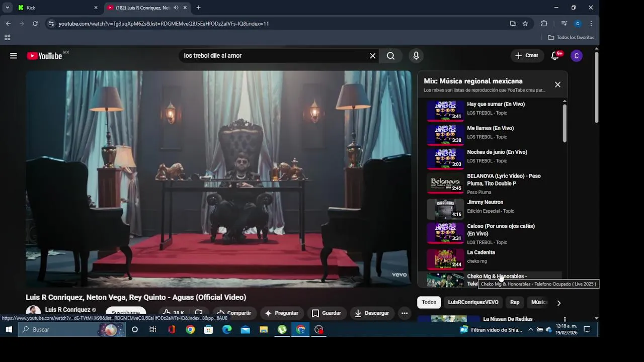The width and height of the screenshot is (644, 362).
Task: Open 'Todos los favoritos' folder
Action: pyautogui.click(x=571, y=37)
